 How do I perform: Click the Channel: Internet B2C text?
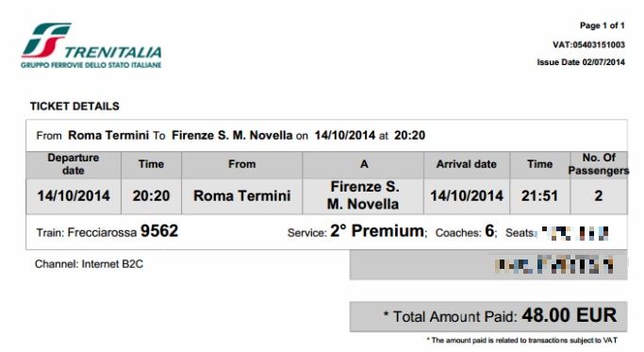pos(90,264)
